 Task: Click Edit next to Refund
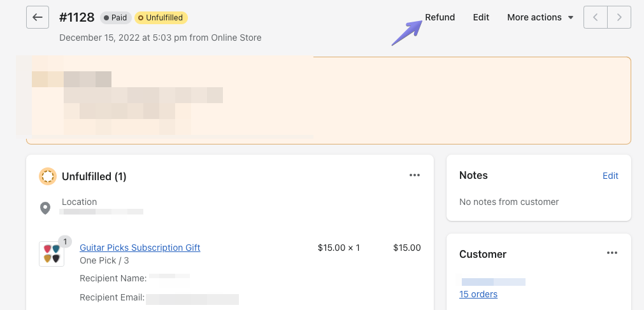[481, 17]
